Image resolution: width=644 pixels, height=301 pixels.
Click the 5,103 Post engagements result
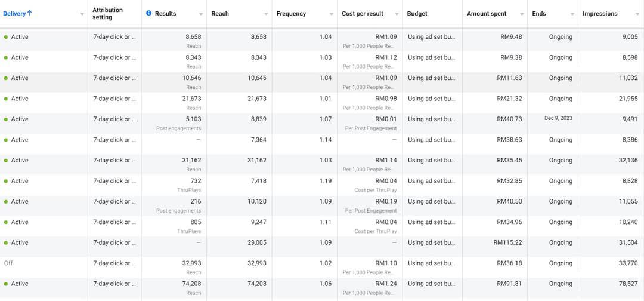pyautogui.click(x=193, y=119)
